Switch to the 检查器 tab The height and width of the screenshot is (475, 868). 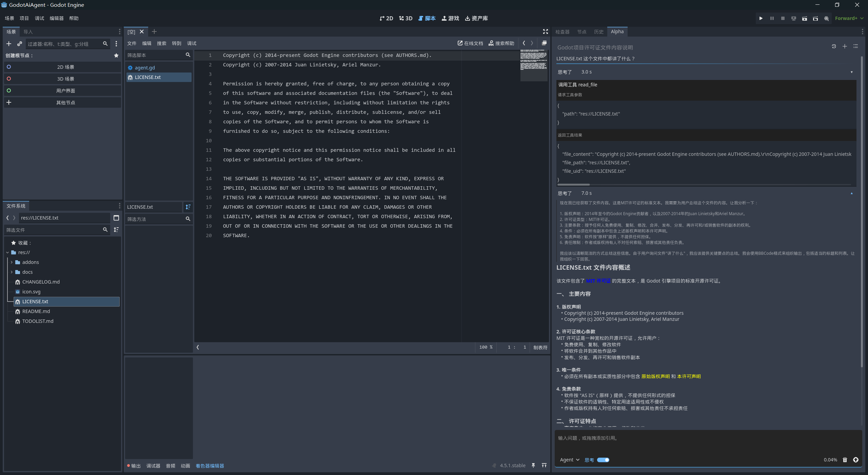point(562,32)
